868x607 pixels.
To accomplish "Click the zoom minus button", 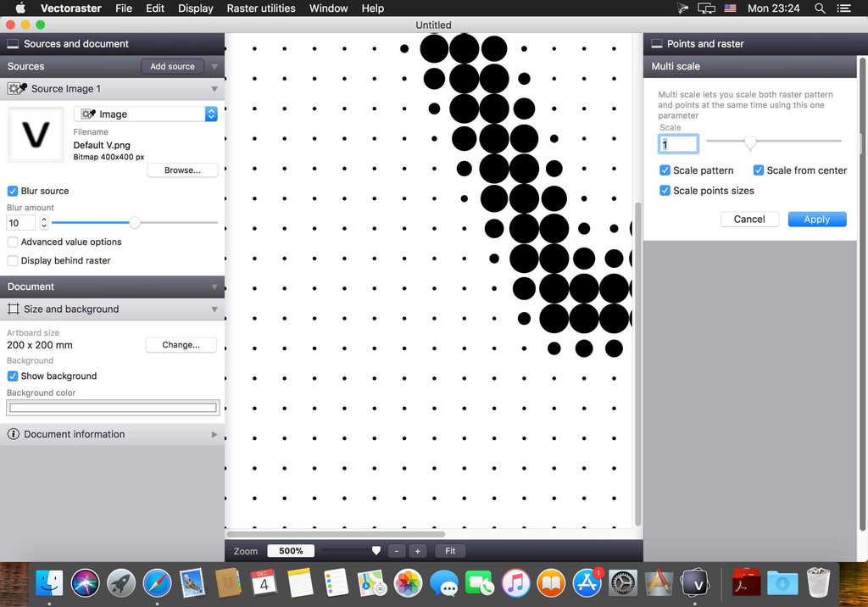I will tap(397, 551).
